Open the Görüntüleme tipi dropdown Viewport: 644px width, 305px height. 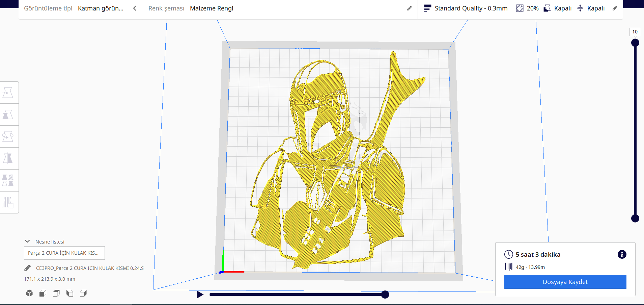[81, 8]
